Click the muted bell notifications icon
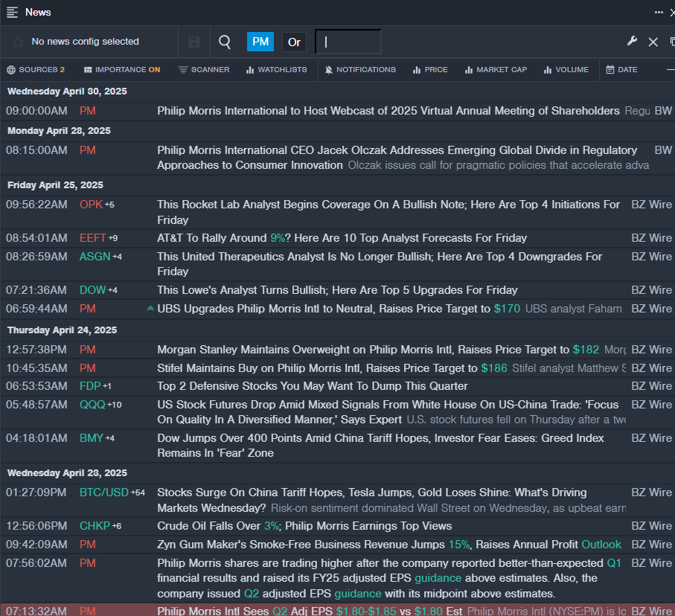This screenshot has width=675, height=616. (x=329, y=70)
